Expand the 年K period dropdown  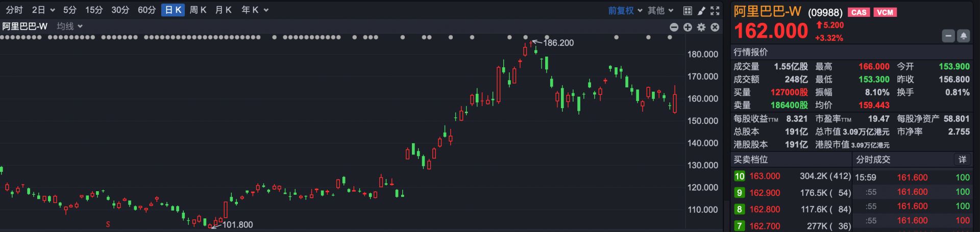pos(255,10)
